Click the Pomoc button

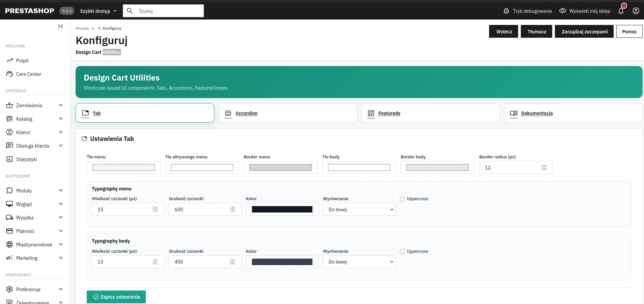tap(629, 31)
